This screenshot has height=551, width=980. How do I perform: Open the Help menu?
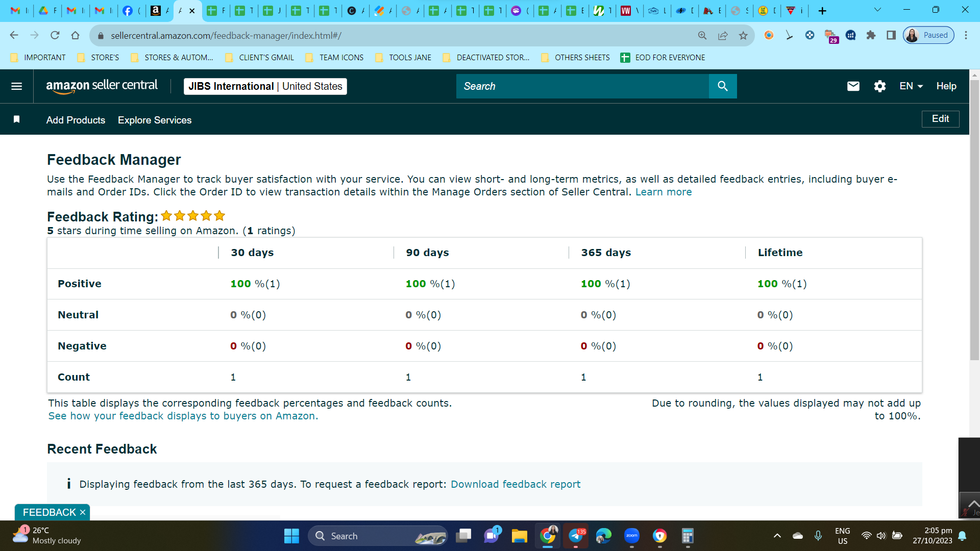pos(946,86)
